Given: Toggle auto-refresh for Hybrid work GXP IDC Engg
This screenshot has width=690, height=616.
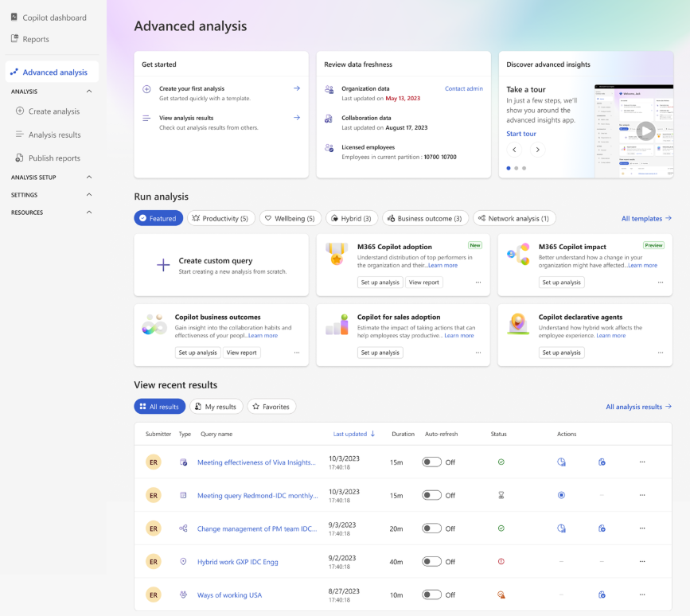Looking at the screenshot, I should pyautogui.click(x=431, y=561).
